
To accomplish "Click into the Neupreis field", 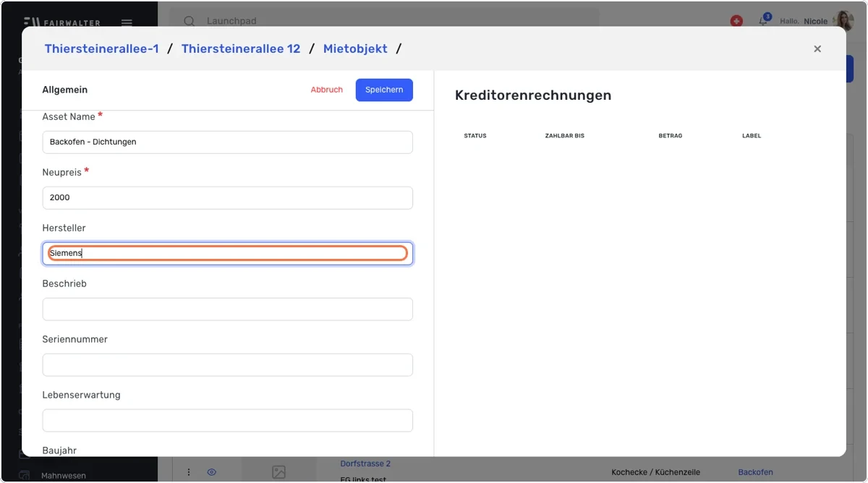I will (x=228, y=197).
